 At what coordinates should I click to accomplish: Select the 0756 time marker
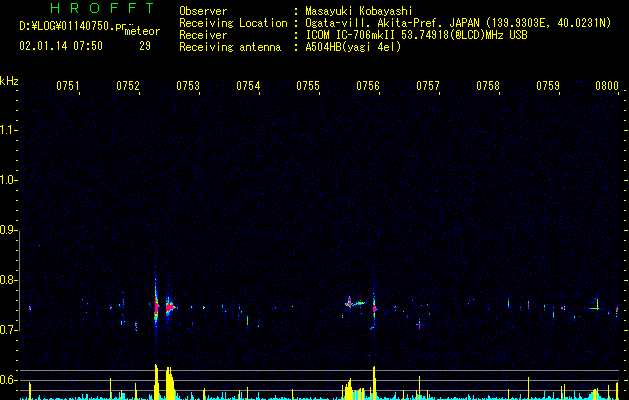click(368, 85)
